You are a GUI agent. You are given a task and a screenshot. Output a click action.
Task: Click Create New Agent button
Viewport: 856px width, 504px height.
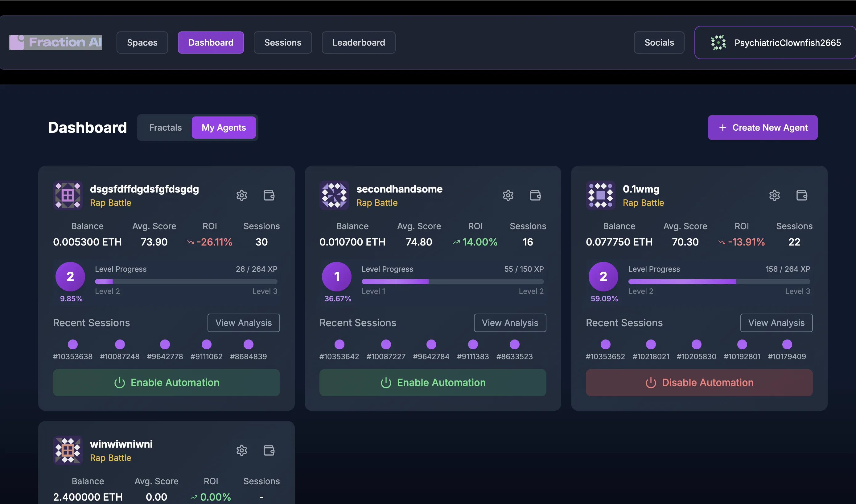click(762, 127)
